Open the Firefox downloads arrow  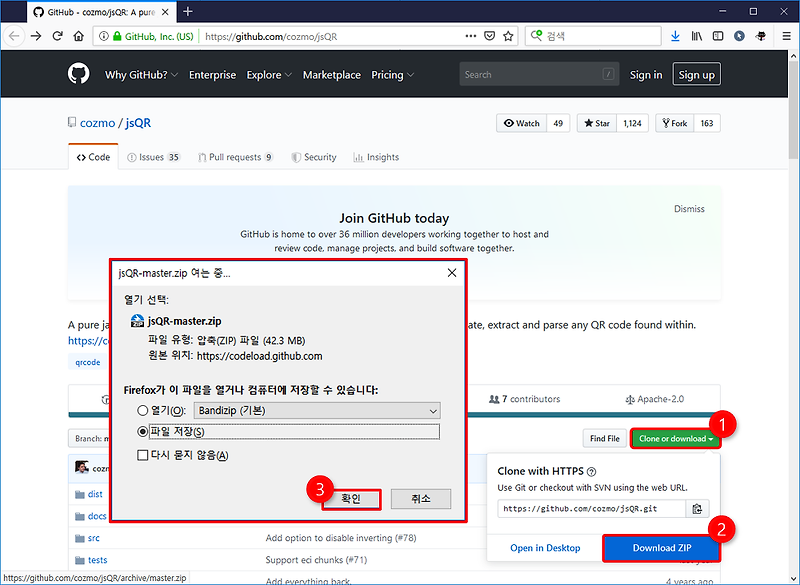[675, 36]
